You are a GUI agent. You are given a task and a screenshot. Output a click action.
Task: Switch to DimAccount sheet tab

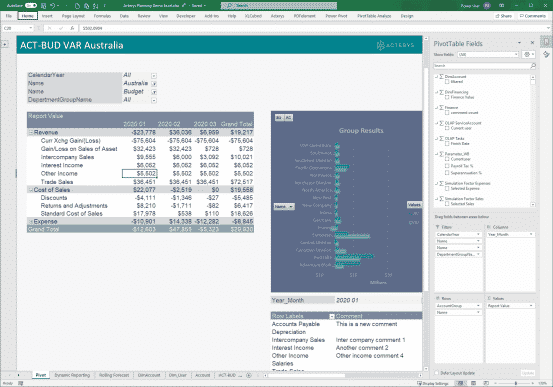pos(149,375)
